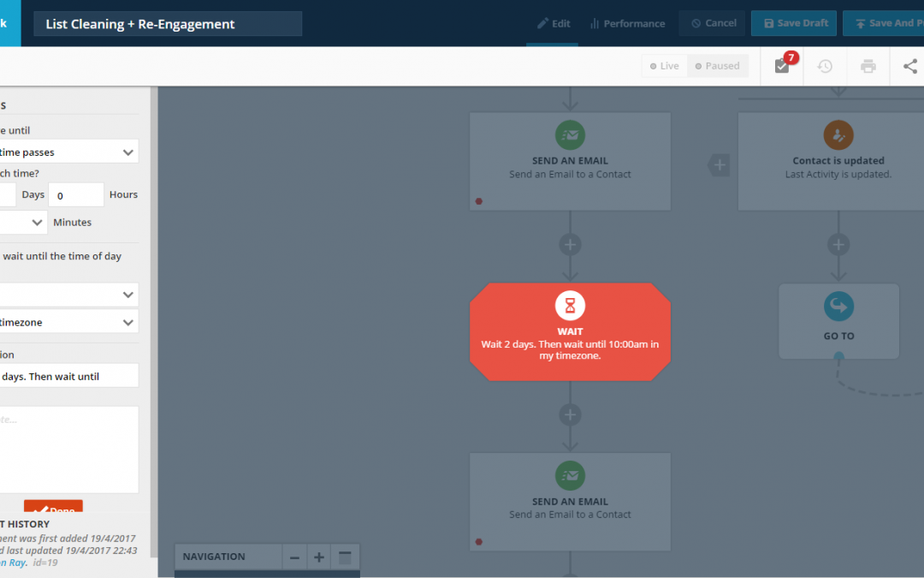Click the Go To arrow icon
The image size is (924, 578).
point(838,306)
